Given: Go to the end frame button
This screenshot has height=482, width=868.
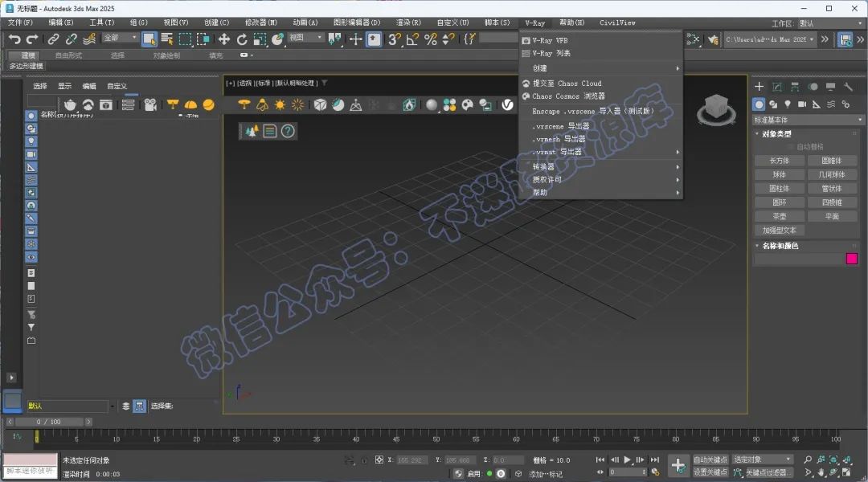Looking at the screenshot, I should pos(655,460).
